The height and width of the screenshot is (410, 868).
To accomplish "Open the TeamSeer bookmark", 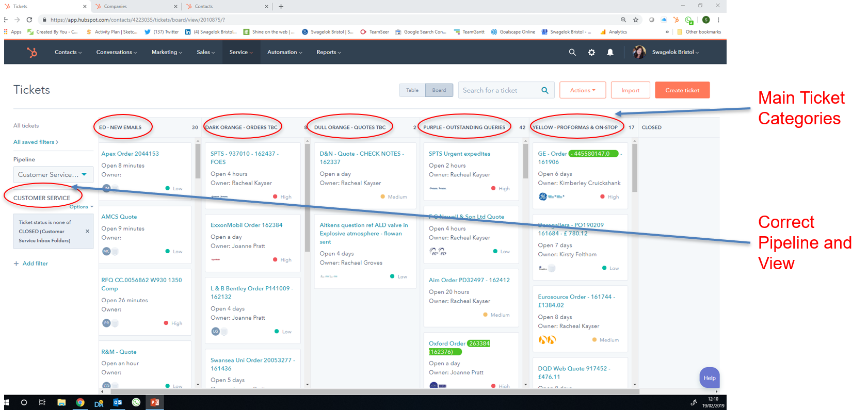I will click(x=375, y=32).
